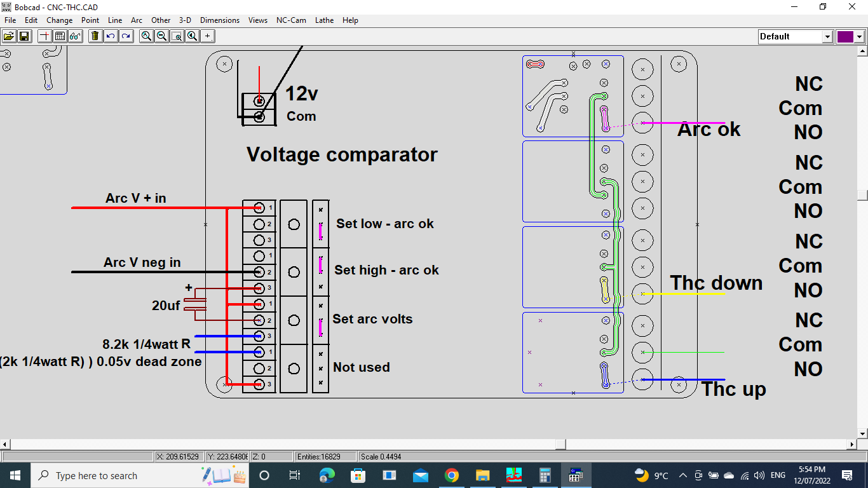Open the notification center icon
The image size is (868, 488).
[x=847, y=475]
